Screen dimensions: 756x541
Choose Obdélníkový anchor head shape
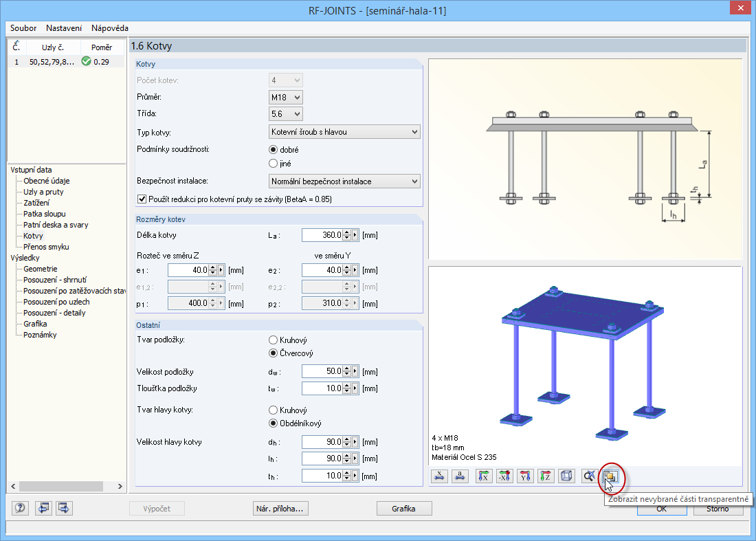[274, 423]
